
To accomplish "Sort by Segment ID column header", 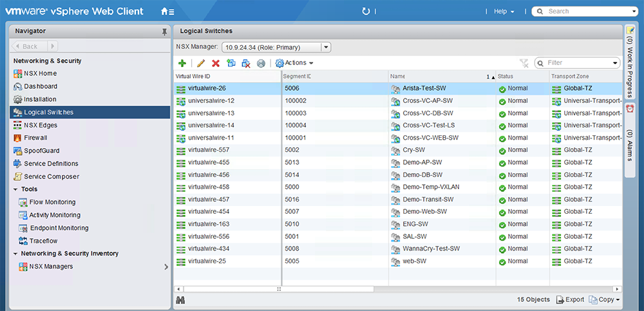I will coord(335,77).
